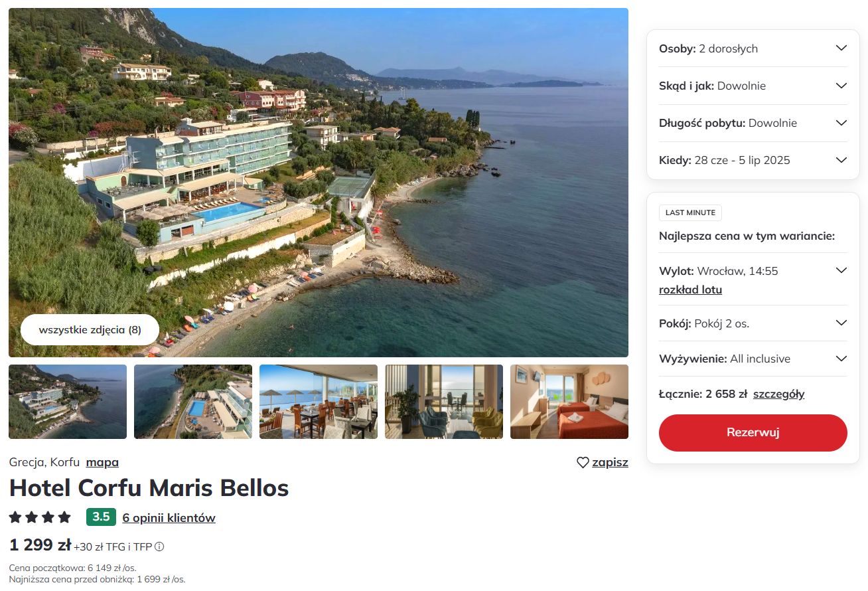Select the aerial pool view thumbnail
The image size is (868, 591).
(193, 402)
